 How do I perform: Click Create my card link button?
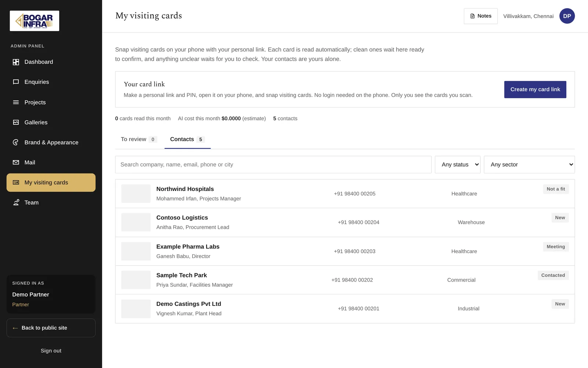[x=535, y=89]
